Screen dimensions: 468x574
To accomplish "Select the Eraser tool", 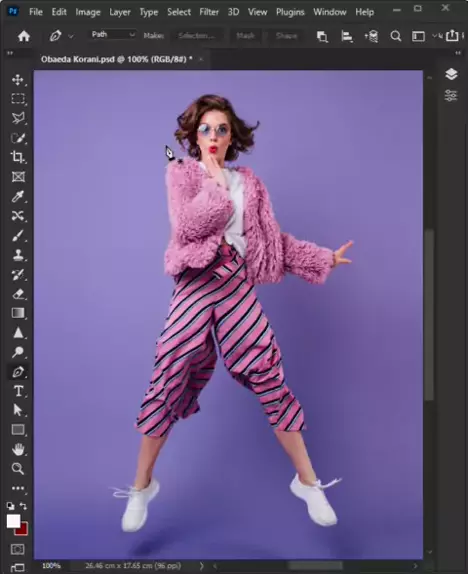I will point(18,294).
